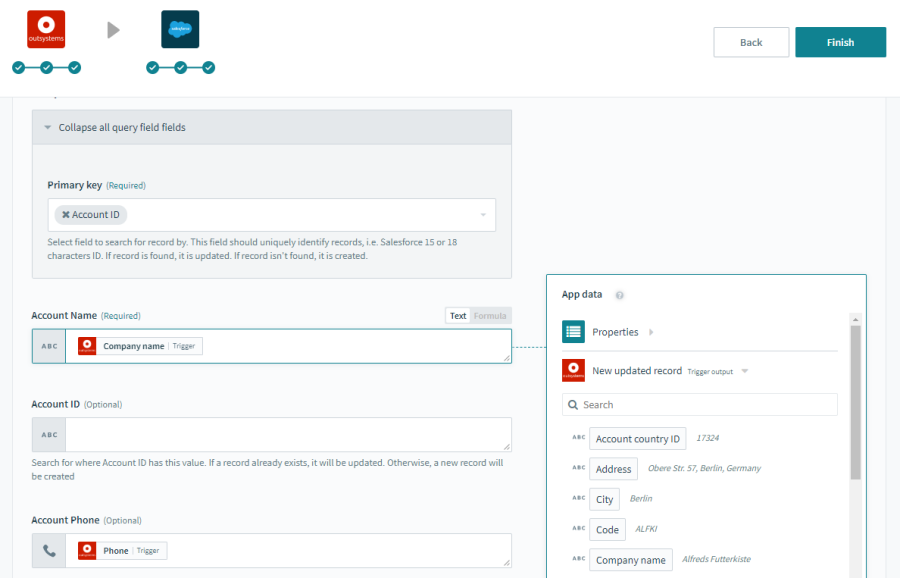Select the Company name field in App data
Image resolution: width=900 pixels, height=578 pixels.
click(x=630, y=560)
